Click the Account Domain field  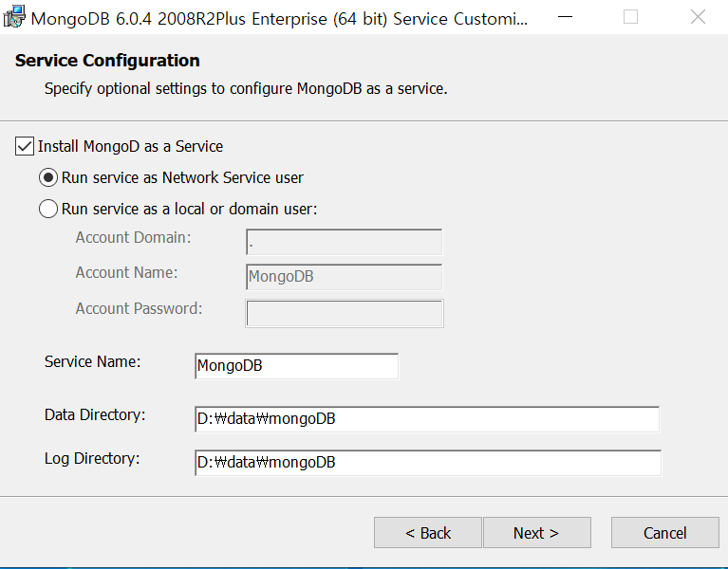(344, 242)
